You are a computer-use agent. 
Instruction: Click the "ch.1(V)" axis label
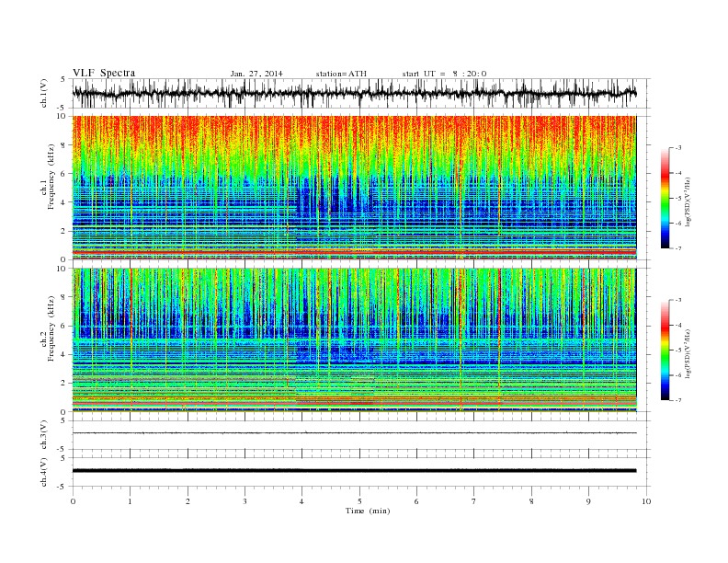[x=44, y=93]
